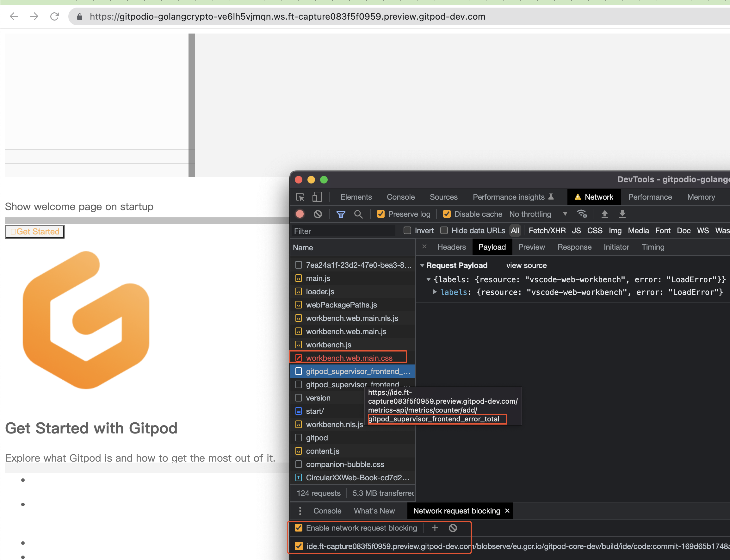Image resolution: width=730 pixels, height=560 pixels.
Task: Clear the network log
Action: [318, 214]
